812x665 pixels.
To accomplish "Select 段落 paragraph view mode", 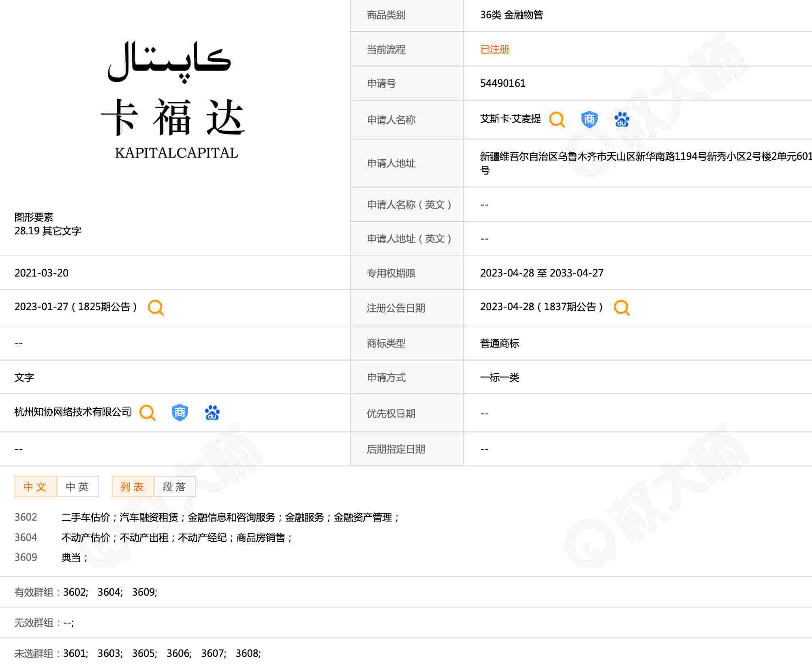I will (x=175, y=487).
